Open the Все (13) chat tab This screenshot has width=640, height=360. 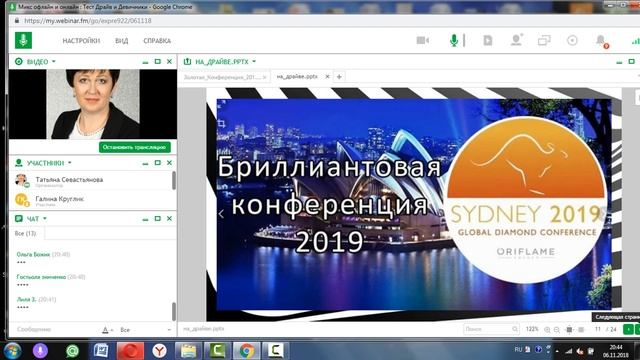[26, 233]
